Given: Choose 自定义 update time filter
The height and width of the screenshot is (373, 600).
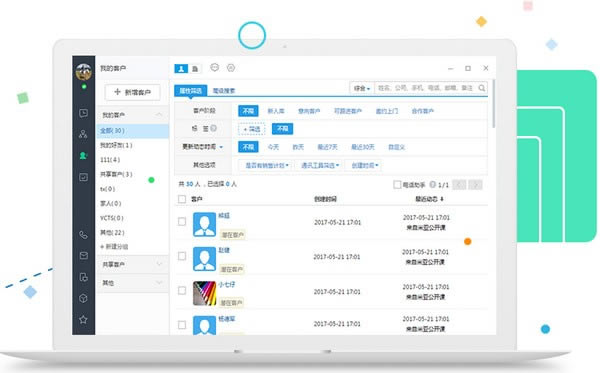Looking at the screenshot, I should tap(396, 147).
